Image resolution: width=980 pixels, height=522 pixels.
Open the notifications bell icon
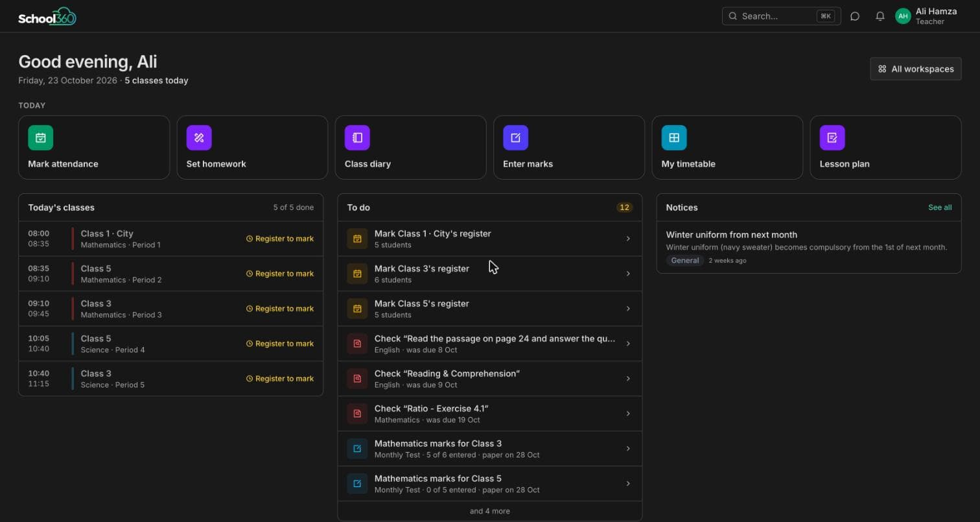880,16
